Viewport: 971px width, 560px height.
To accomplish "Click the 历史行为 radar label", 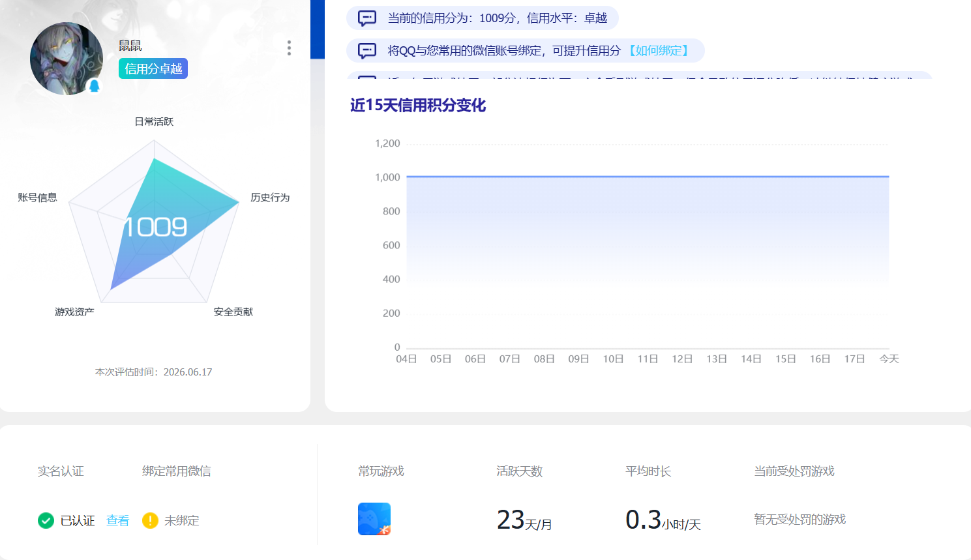I will (270, 198).
